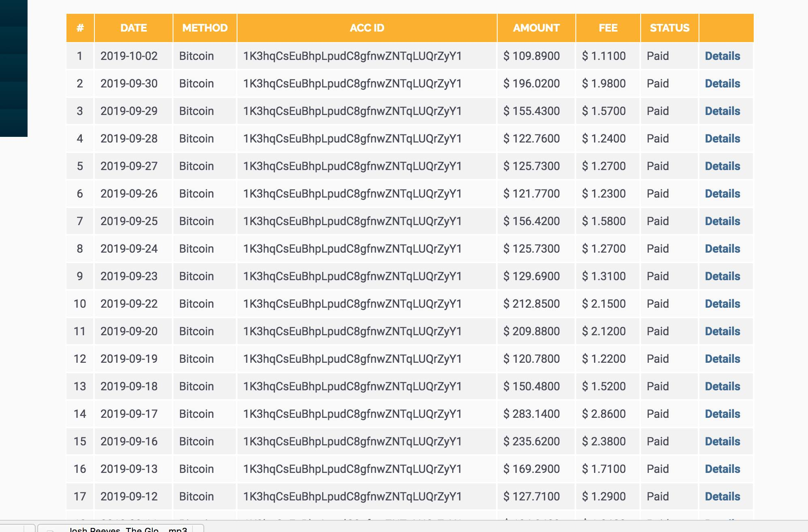Click the AMOUNT column header
808x532 pixels.
[x=536, y=28]
